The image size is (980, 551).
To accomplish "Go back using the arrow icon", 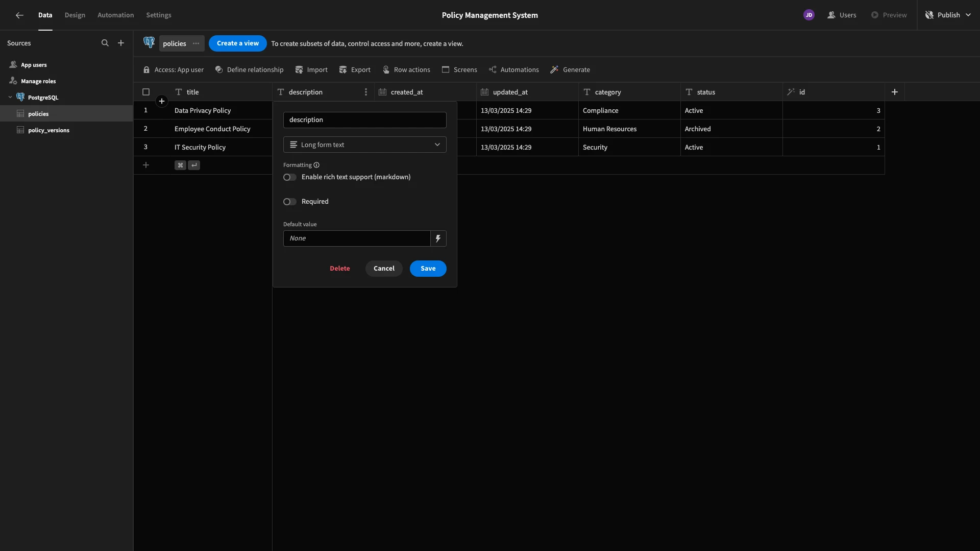I will pos(19,15).
